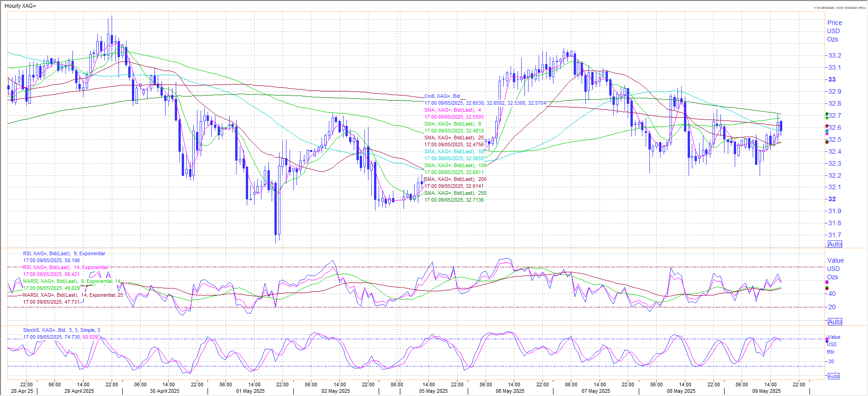Select the SMA 4 legend entry

[x=452, y=110]
